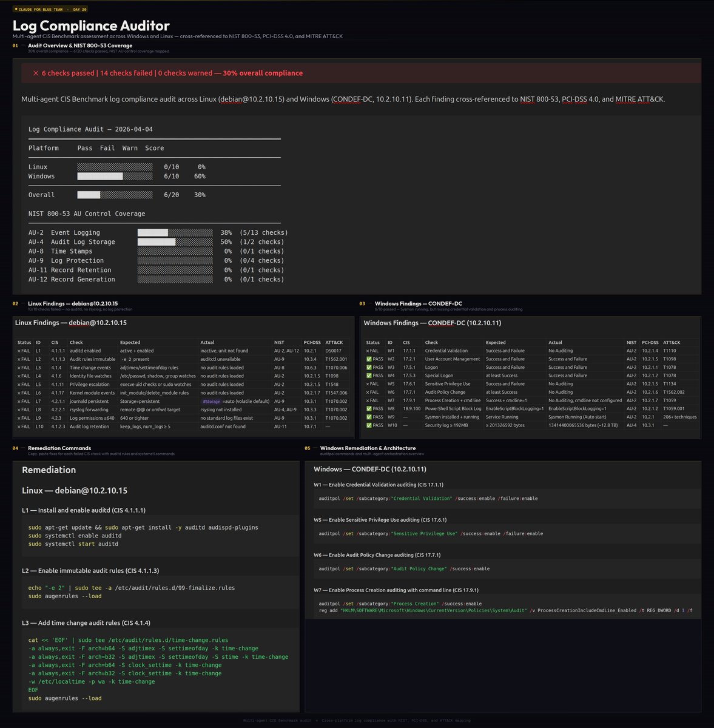Image resolution: width=714 pixels, height=728 pixels.
Task: Click the Claude for Blue Team badge
Action: (x=50, y=9)
